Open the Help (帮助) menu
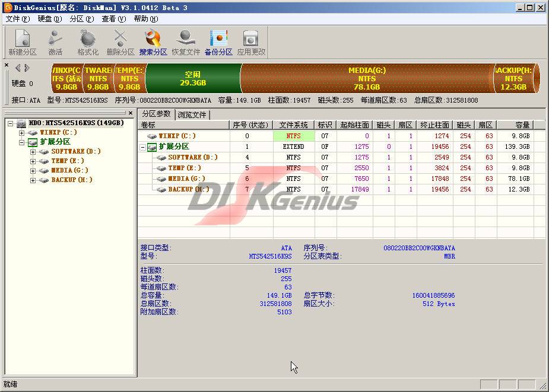 click(146, 19)
